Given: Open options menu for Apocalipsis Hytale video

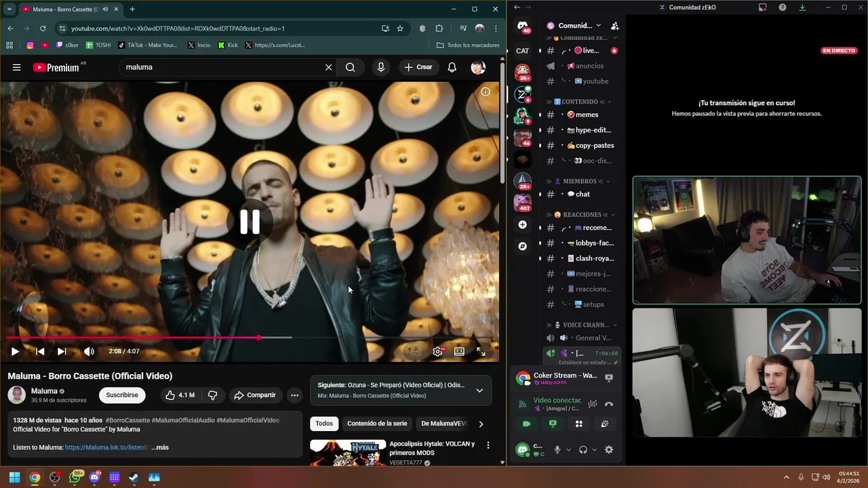Looking at the screenshot, I should coord(488,445).
